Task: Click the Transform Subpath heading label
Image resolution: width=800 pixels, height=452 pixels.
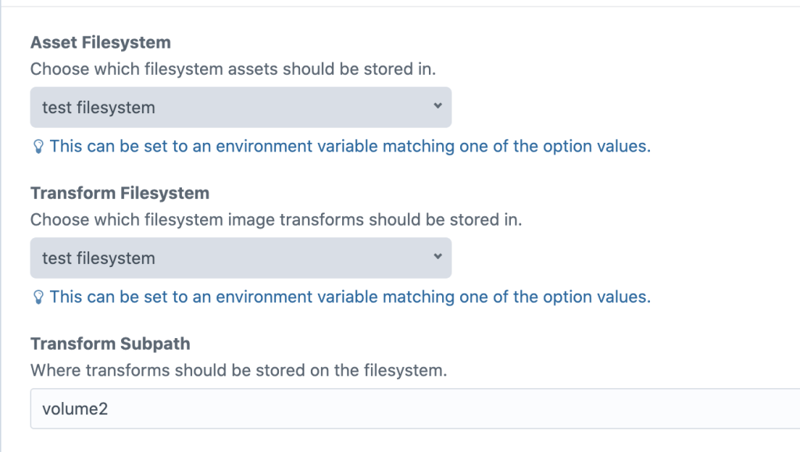Action: pos(107,344)
